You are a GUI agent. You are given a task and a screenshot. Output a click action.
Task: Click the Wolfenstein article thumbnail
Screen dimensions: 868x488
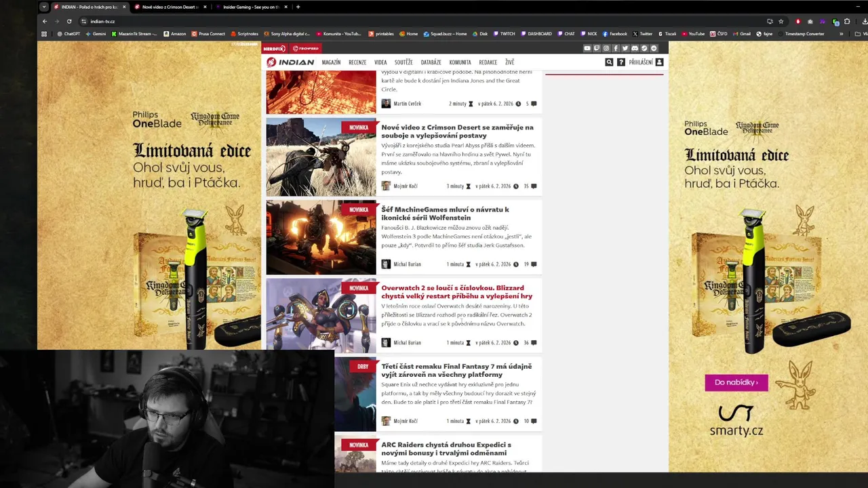[321, 237]
